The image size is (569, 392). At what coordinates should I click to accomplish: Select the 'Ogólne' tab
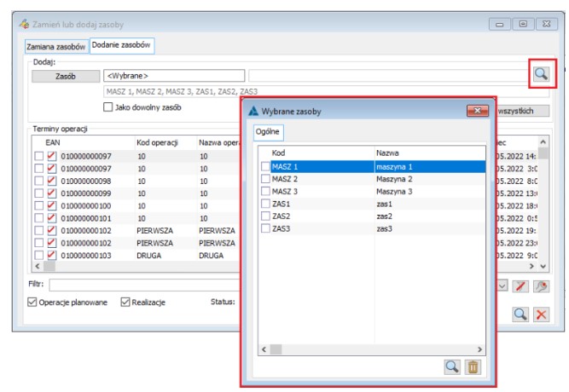(269, 132)
